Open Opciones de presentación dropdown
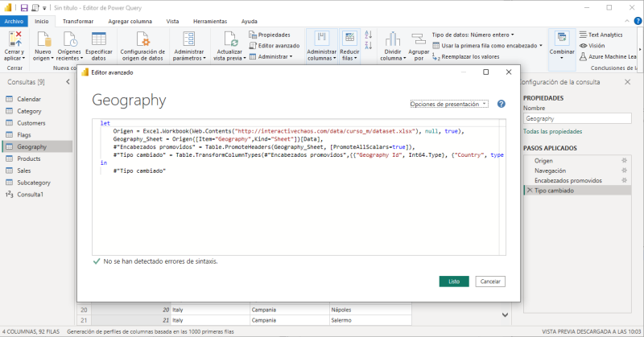 pos(449,104)
